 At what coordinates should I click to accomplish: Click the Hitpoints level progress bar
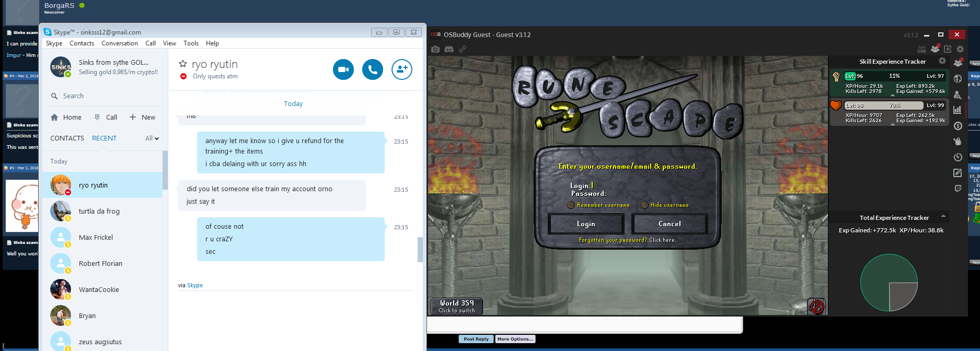point(895,106)
